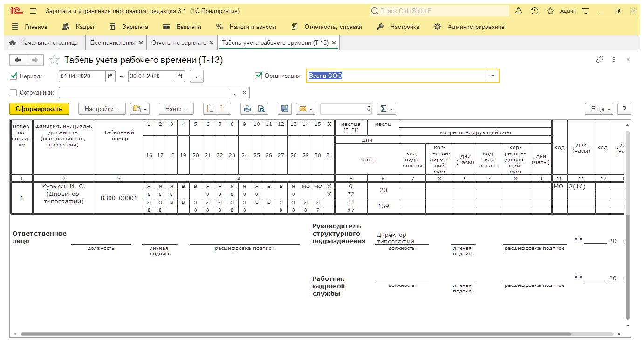
Task: Open the sum function Σ button
Action: click(x=386, y=109)
